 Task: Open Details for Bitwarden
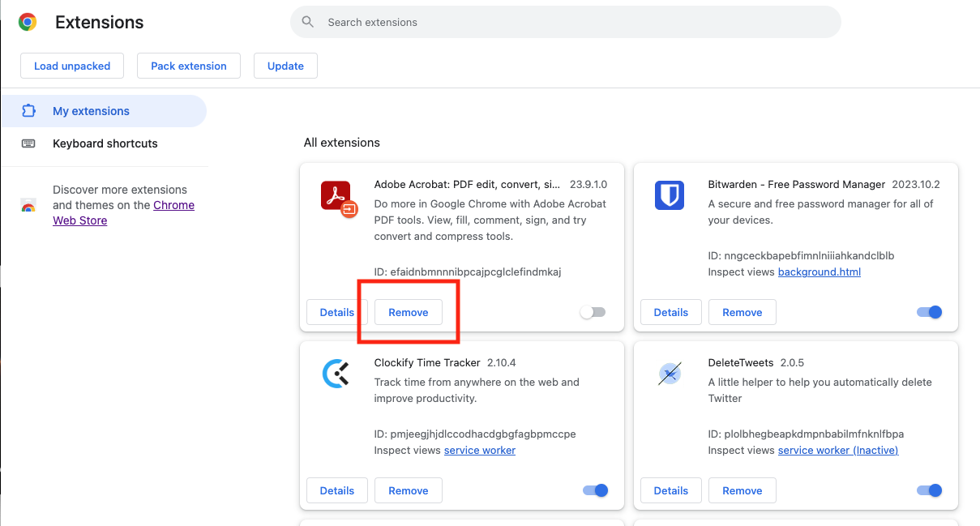(x=671, y=312)
